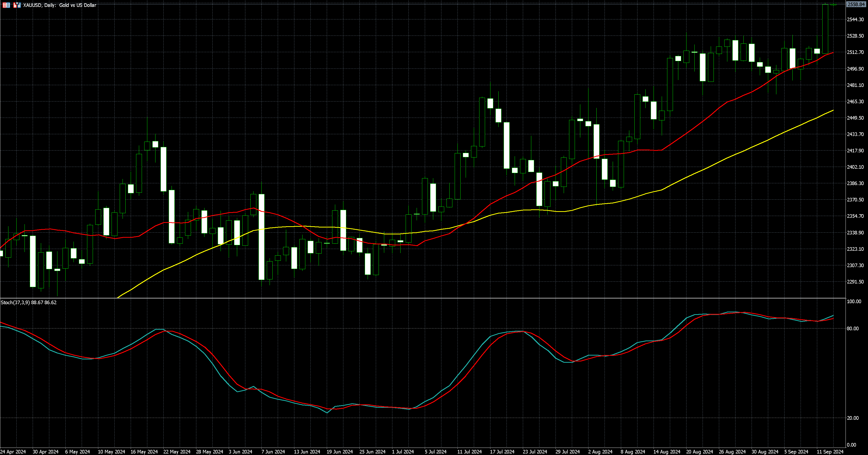
Task: Click the 2291.50 price scale label
Action: click(x=855, y=282)
